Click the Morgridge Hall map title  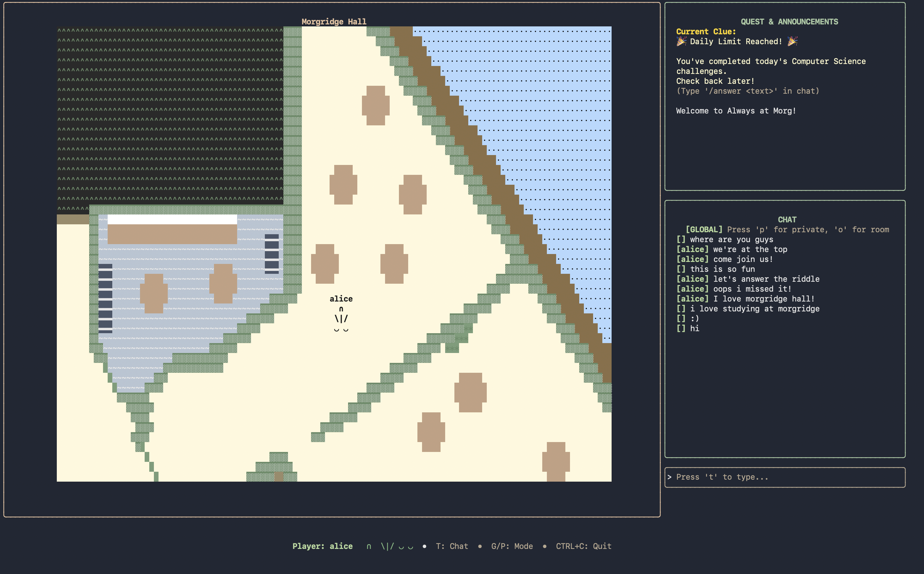tap(334, 22)
